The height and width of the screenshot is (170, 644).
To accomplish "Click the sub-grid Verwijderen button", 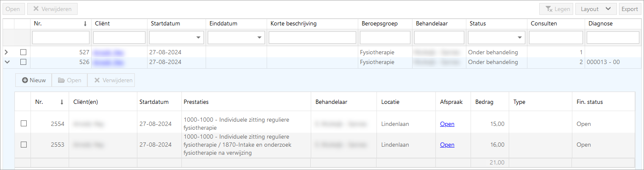I will click(111, 80).
